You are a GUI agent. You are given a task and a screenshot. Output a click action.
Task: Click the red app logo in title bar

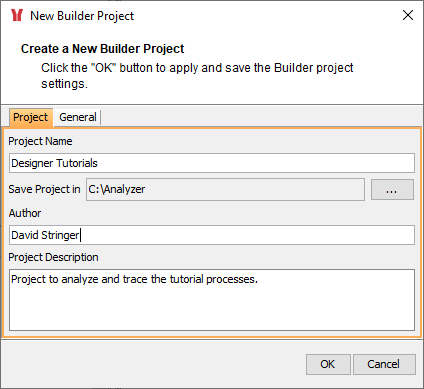17,15
